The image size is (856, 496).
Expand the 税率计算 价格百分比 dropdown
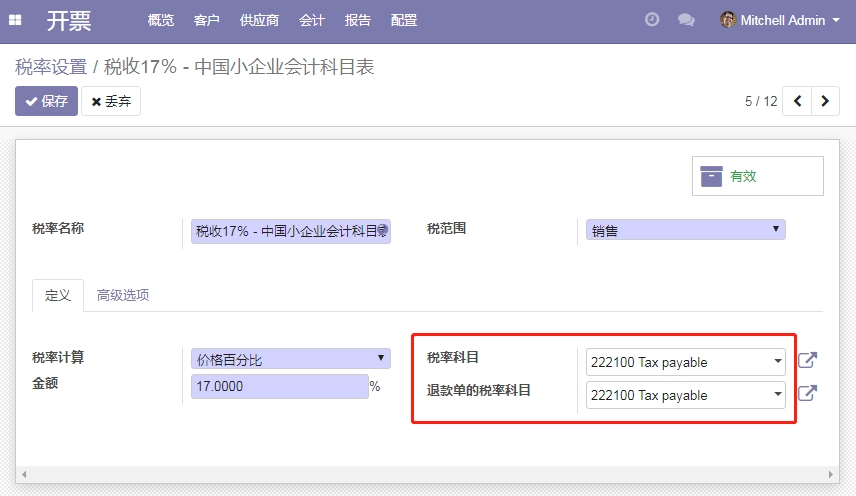[290, 358]
